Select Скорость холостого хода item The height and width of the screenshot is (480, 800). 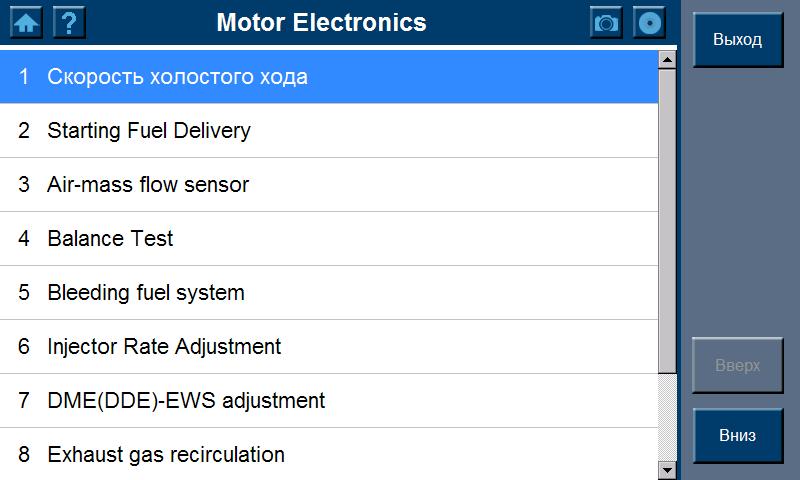(x=329, y=77)
